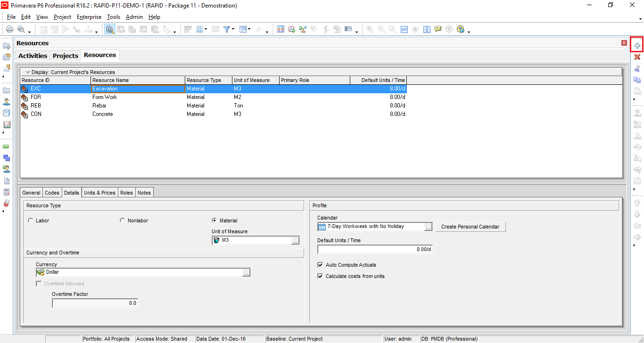Select the Labor radio button
Viewport: 644px width, 343px height.
(31, 220)
